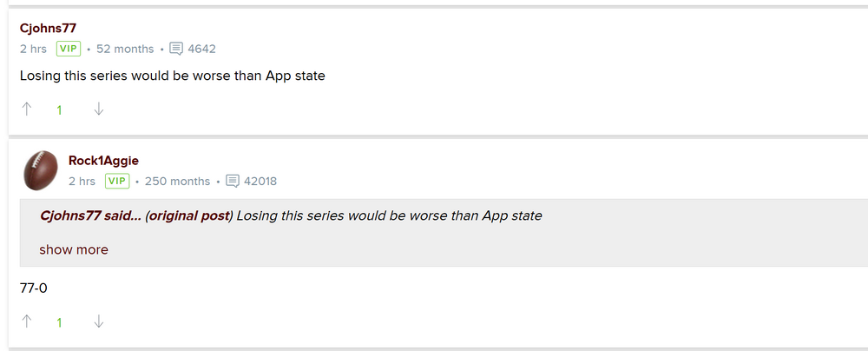Screen dimensions: 868x351
Task: Click the post-count icon beside 42018
Action: click(x=232, y=181)
